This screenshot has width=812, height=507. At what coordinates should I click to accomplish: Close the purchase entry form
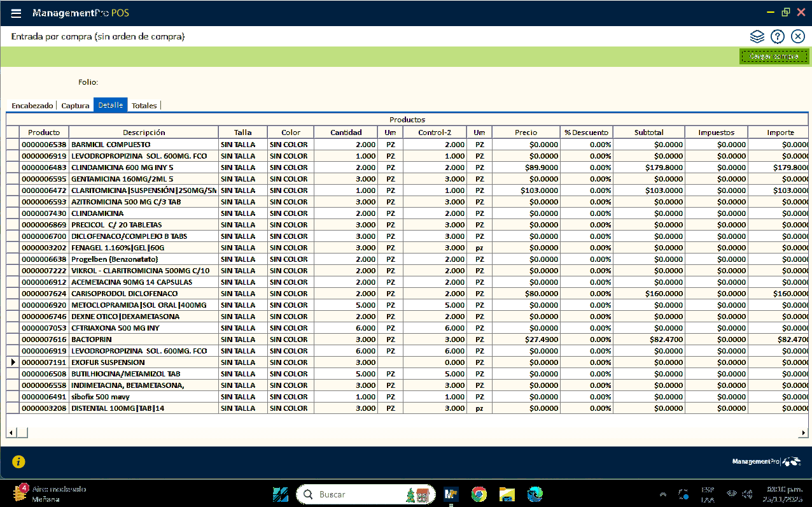point(797,37)
